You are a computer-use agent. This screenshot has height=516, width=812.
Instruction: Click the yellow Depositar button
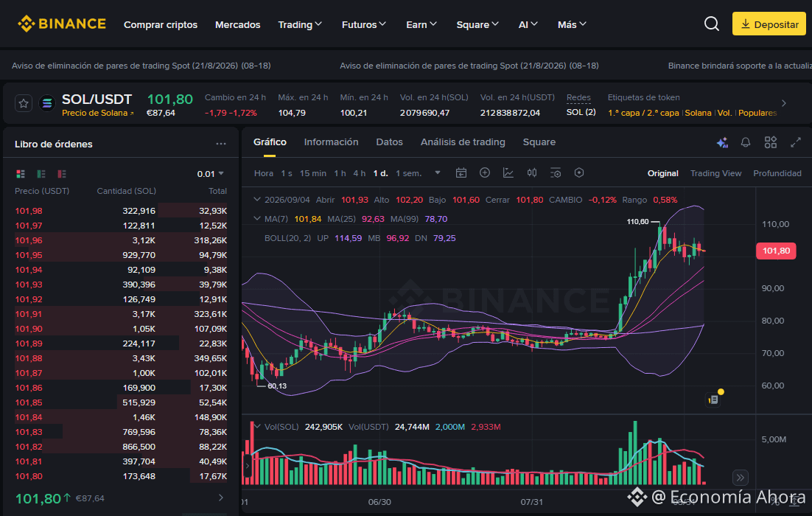[x=769, y=24]
